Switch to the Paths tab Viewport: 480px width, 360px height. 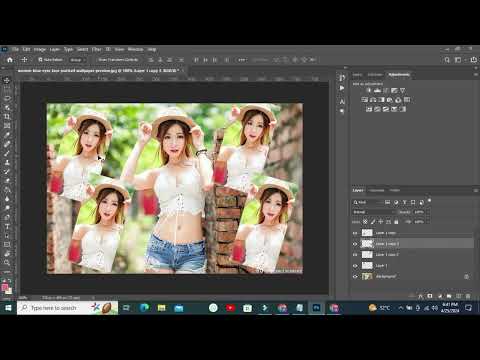(x=395, y=190)
